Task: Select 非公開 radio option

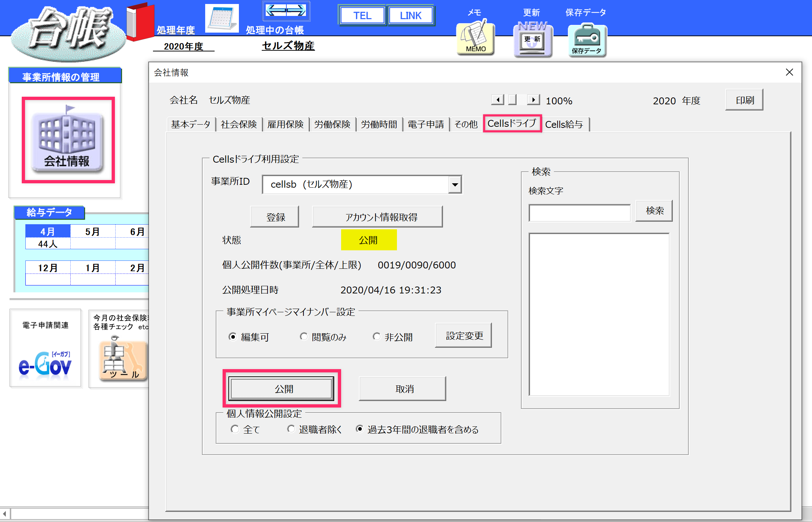Action: (393, 337)
